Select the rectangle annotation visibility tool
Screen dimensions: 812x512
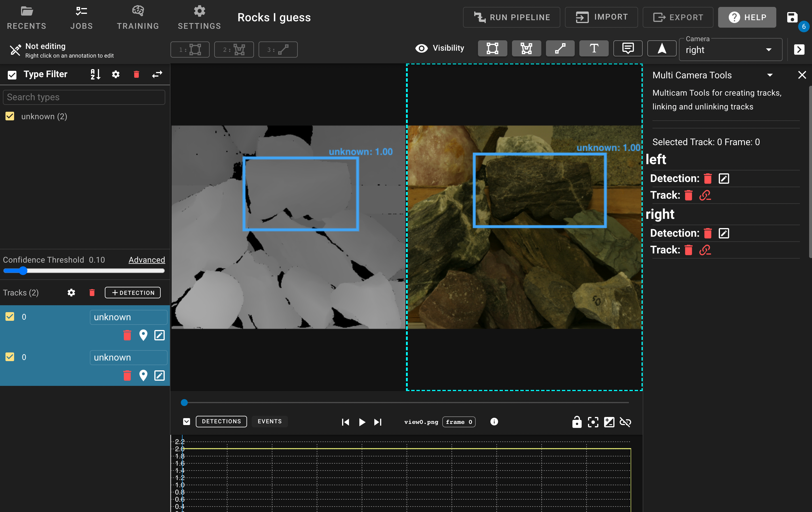(x=492, y=49)
